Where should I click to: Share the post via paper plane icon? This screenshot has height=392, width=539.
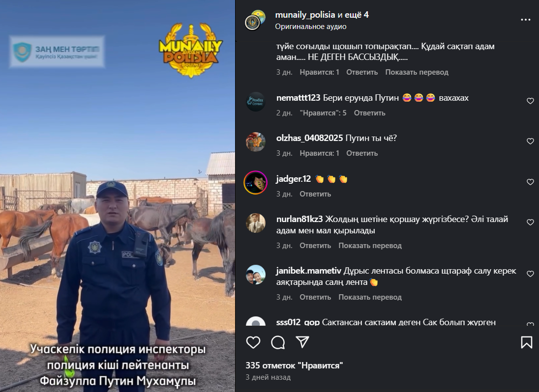click(302, 342)
